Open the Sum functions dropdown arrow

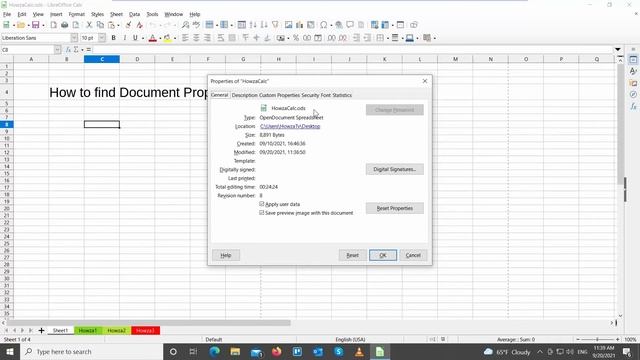[82, 50]
